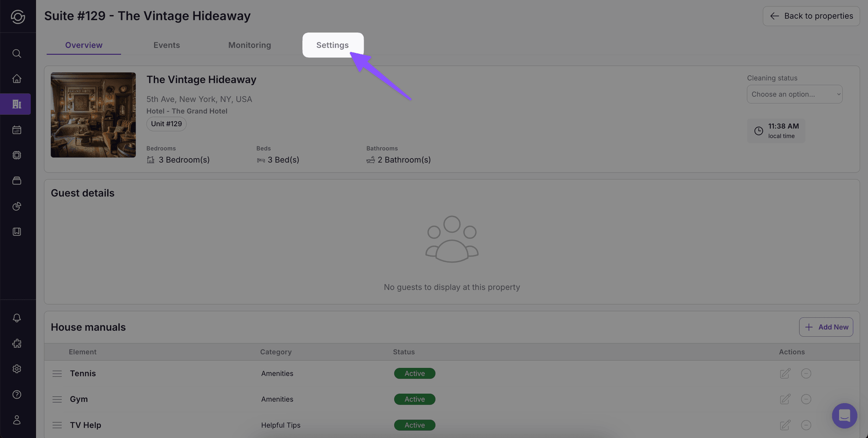This screenshot has height=438, width=868.
Task: Open the devices chip icon in sidebar
Action: tap(17, 155)
